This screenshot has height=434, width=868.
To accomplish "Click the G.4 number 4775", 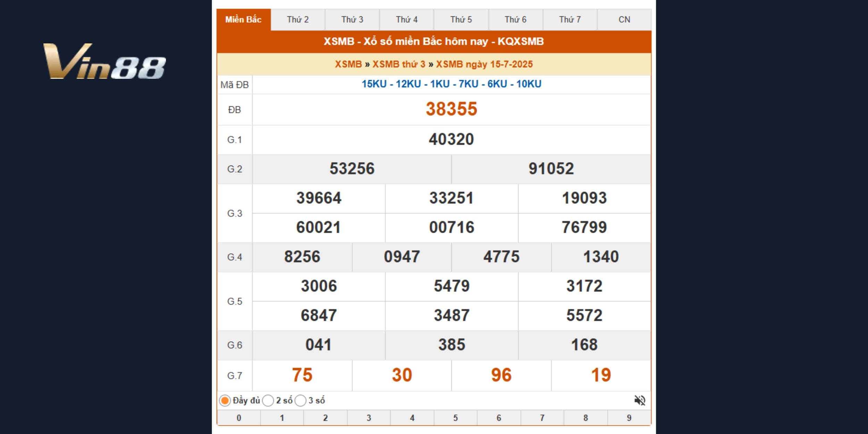I will click(x=501, y=257).
